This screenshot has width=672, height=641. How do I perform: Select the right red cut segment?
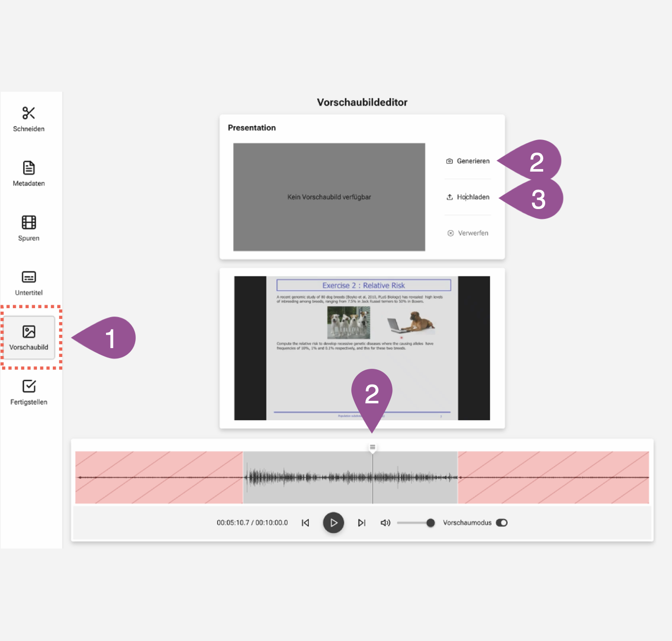[x=553, y=477]
